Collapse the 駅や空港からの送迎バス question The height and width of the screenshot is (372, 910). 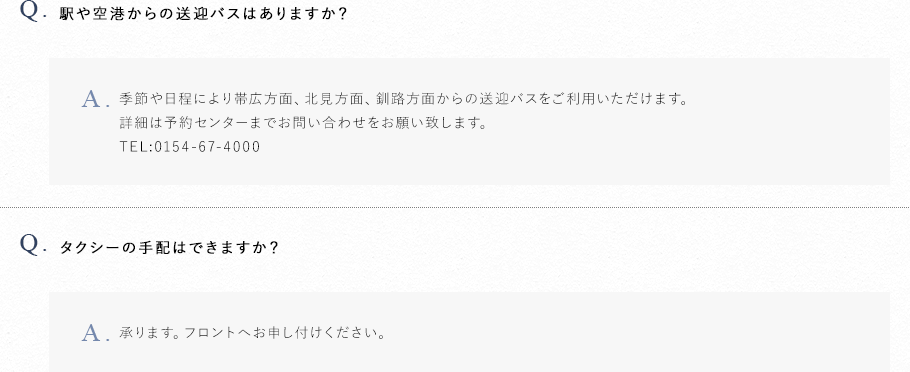pos(203,14)
